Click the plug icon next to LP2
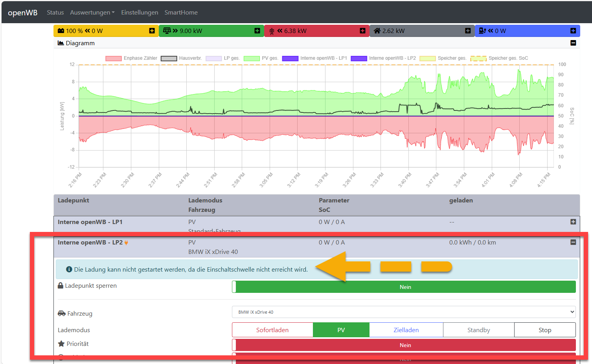 126,243
